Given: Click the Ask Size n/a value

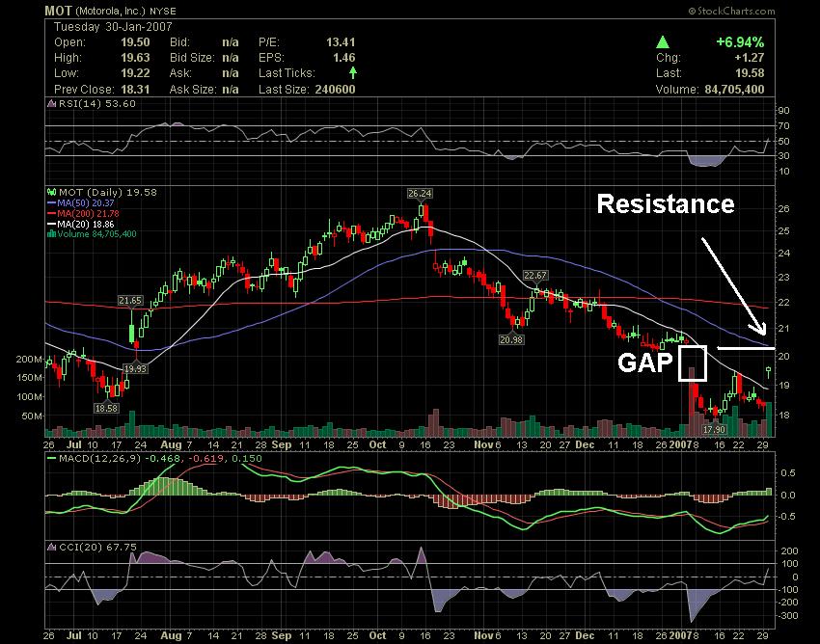Looking at the screenshot, I should (231, 90).
